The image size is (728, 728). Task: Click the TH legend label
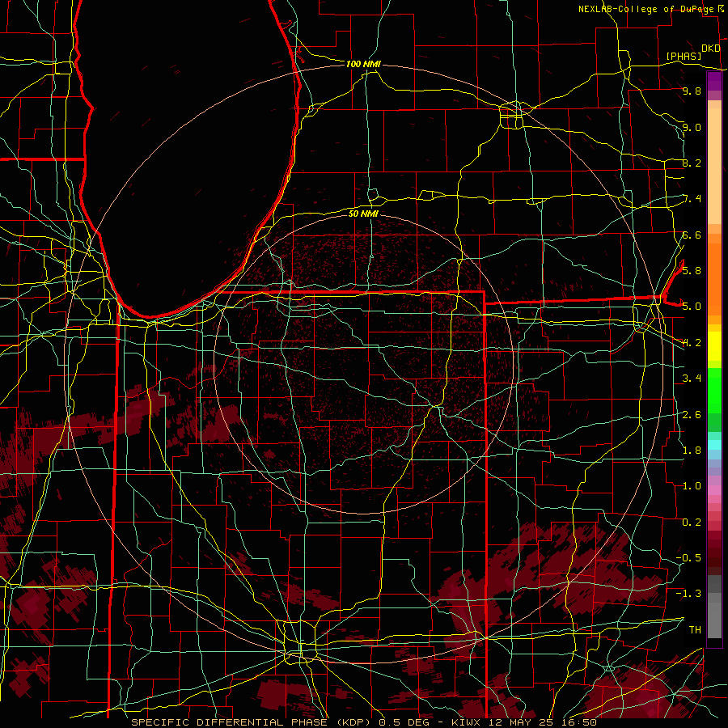695,629
